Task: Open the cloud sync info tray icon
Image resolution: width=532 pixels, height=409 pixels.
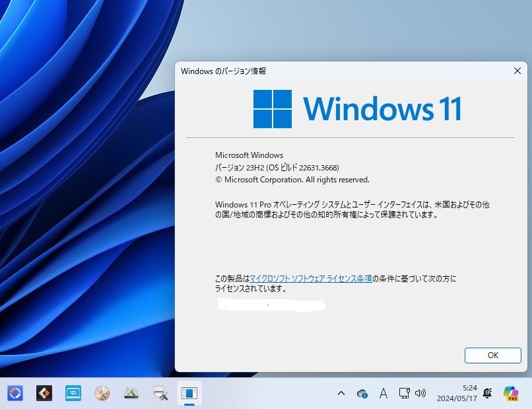Action: [362, 393]
